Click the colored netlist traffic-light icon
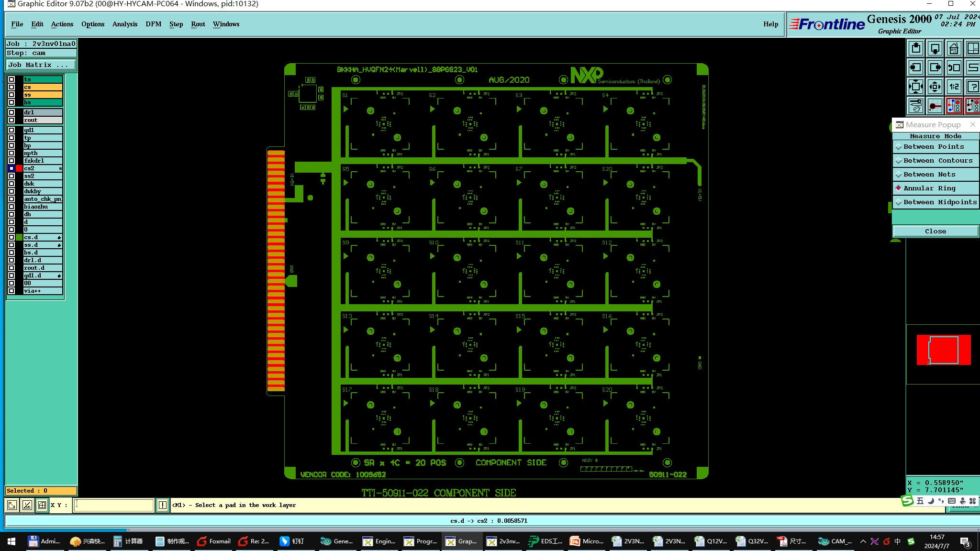980x551 pixels. point(954,106)
